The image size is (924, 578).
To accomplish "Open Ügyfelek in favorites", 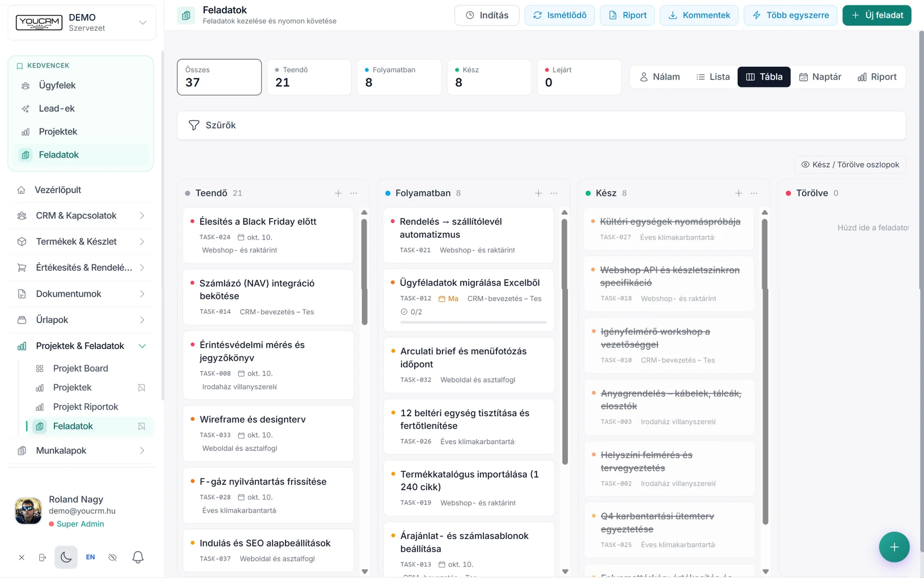I will (x=81, y=86).
